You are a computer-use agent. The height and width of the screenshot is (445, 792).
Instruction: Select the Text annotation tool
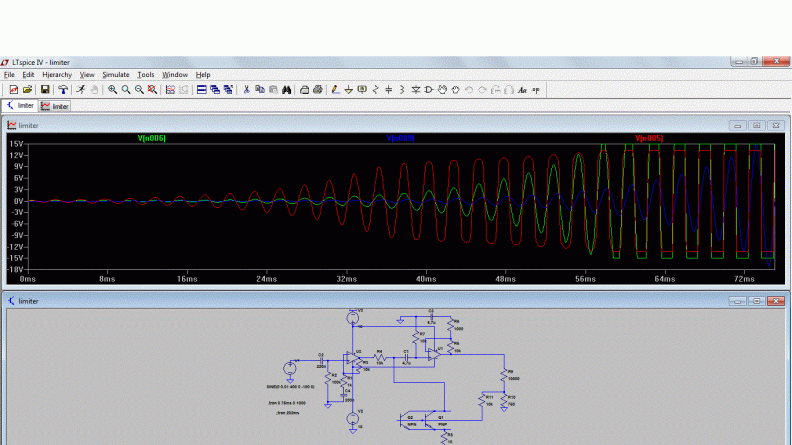(522, 89)
